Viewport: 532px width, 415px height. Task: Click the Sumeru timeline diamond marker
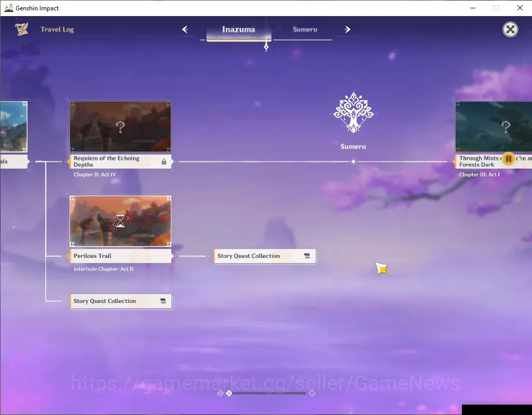click(353, 162)
